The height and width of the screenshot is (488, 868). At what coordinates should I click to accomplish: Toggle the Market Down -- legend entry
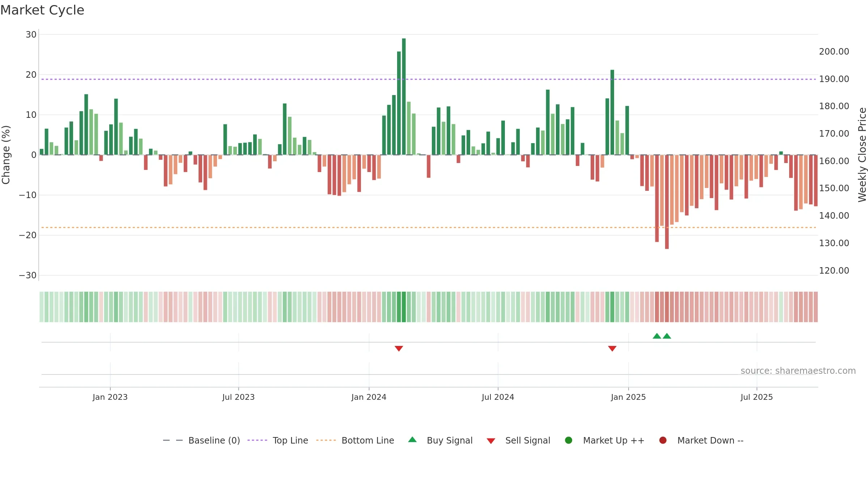pyautogui.click(x=701, y=440)
